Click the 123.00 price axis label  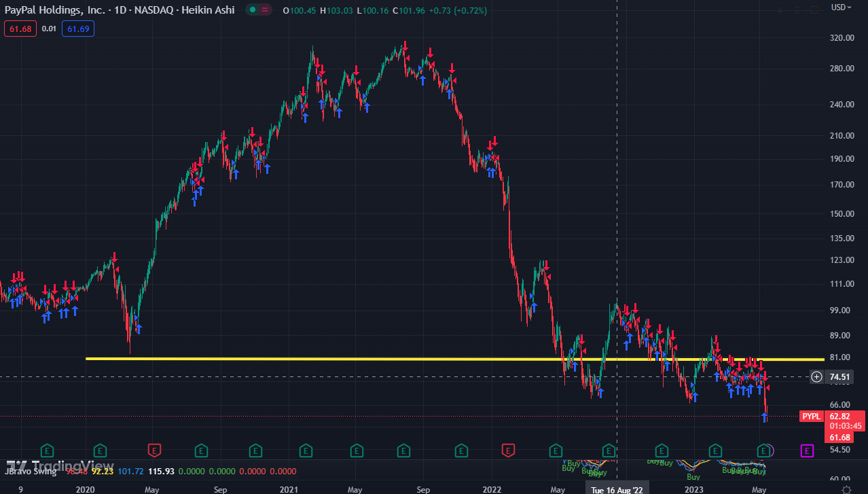tap(841, 260)
